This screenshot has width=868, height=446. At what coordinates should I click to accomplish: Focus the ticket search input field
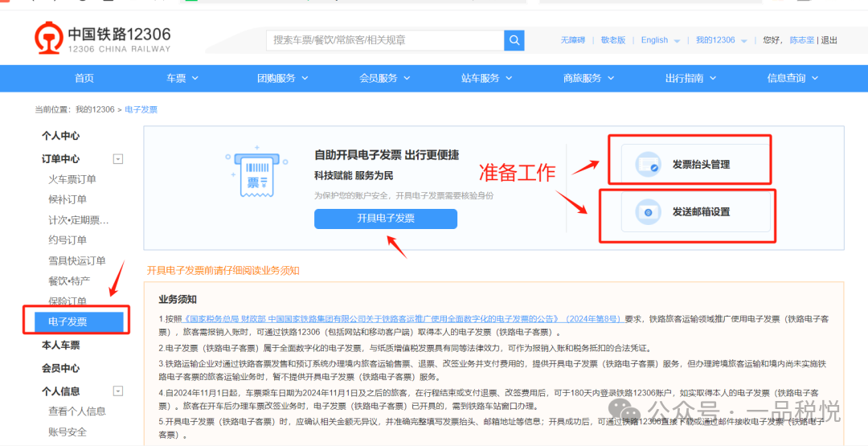(x=386, y=40)
